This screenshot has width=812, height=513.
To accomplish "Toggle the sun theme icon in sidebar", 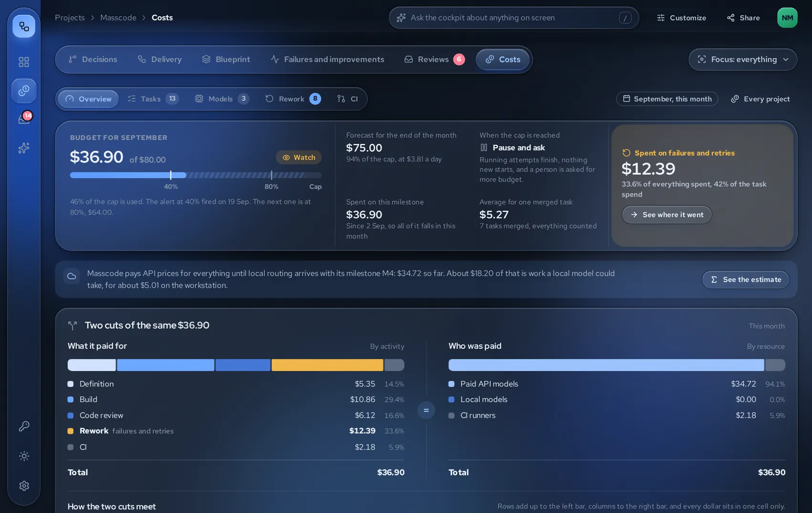I will pos(24,456).
